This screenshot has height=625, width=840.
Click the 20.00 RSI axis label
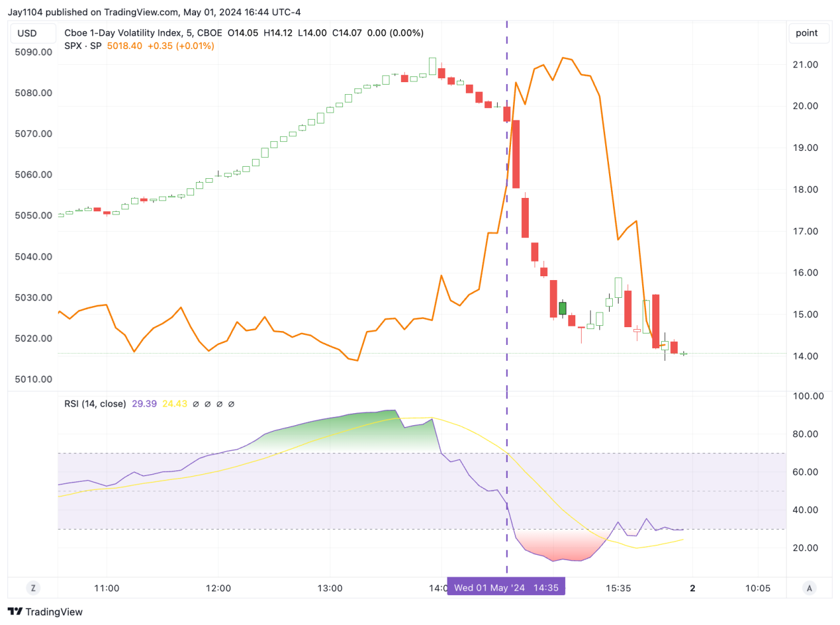[x=805, y=547]
